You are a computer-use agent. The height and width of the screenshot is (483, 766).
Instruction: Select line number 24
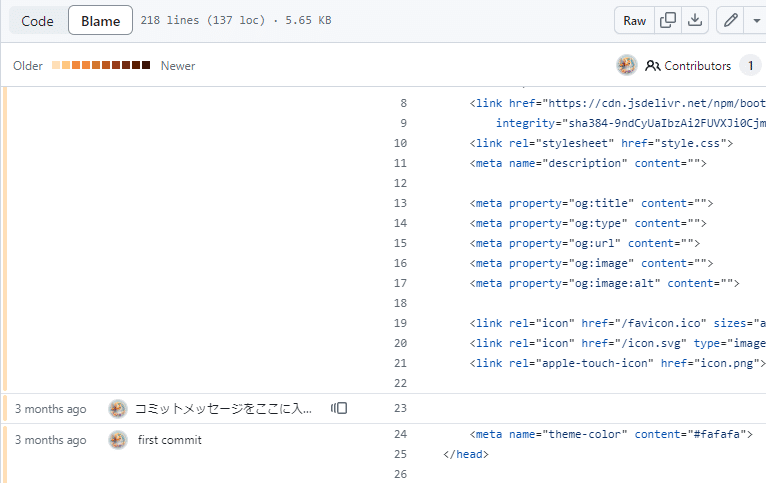click(401, 434)
